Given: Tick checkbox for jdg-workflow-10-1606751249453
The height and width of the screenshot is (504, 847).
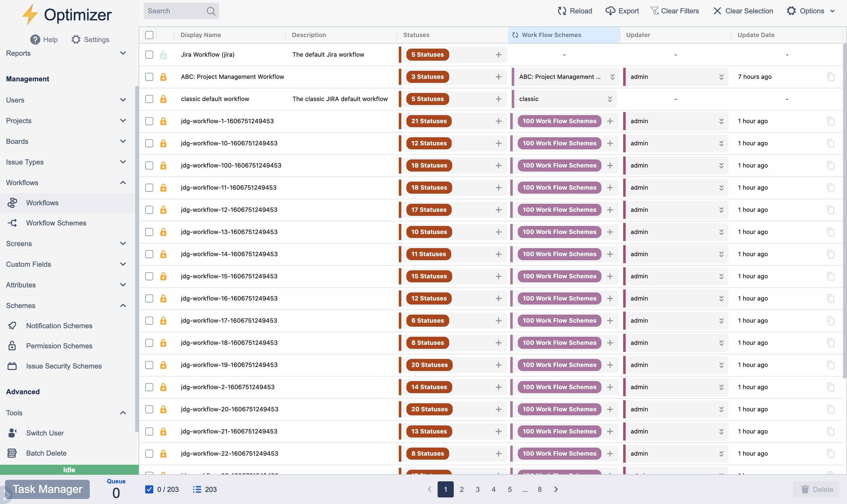Looking at the screenshot, I should tap(149, 143).
